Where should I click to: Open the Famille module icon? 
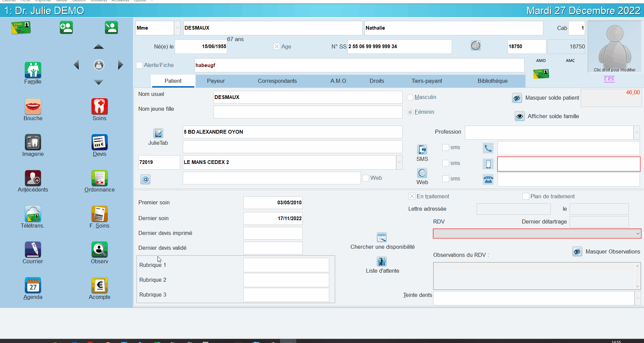pos(33,70)
